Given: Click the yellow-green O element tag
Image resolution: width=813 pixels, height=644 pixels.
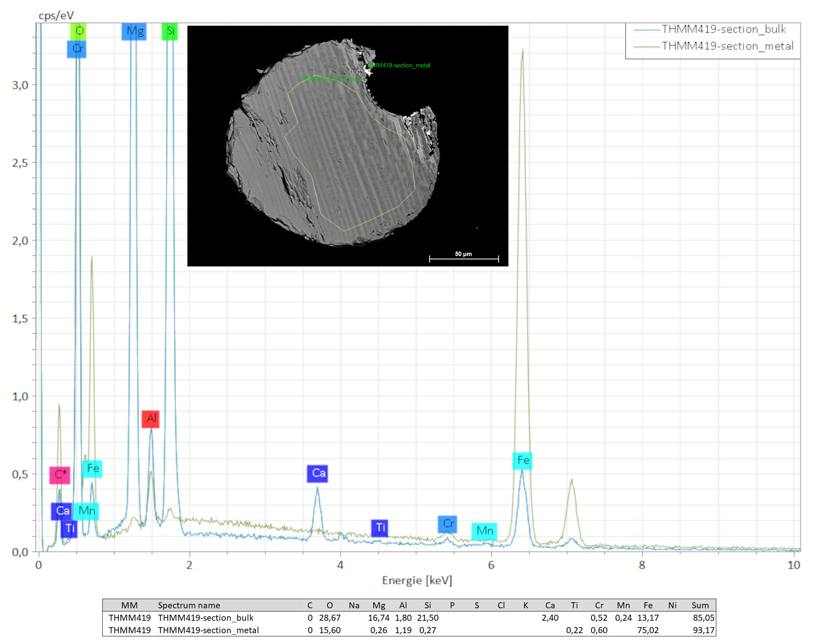Looking at the screenshot, I should click(79, 31).
